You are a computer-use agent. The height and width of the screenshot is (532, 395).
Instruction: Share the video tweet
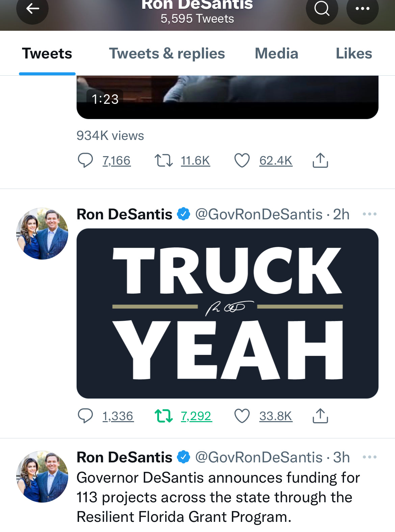click(320, 160)
